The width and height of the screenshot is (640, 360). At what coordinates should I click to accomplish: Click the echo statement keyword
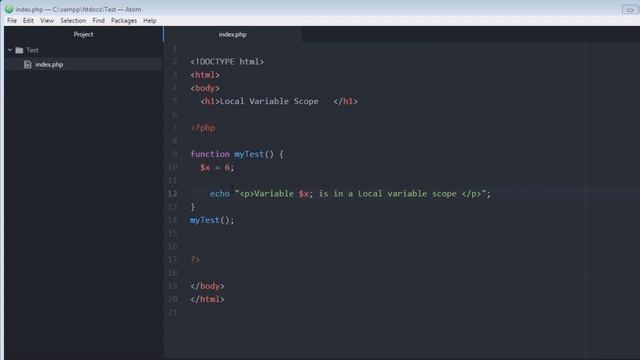(x=220, y=193)
